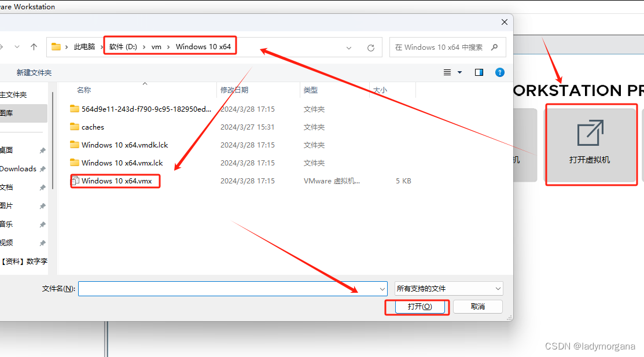Expand the address bar history dropdown
The height and width of the screenshot is (357, 644).
[x=349, y=47]
